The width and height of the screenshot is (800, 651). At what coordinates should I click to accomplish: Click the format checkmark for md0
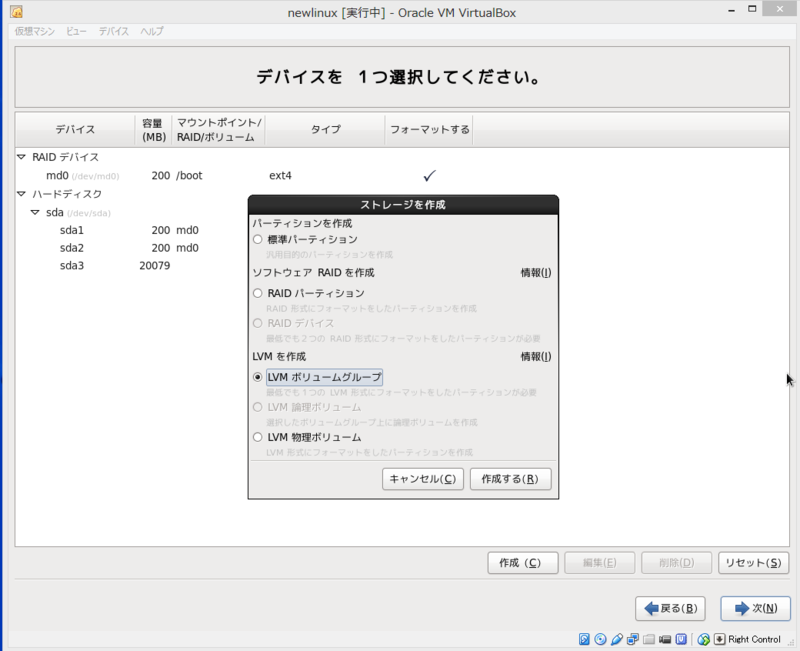coord(430,176)
